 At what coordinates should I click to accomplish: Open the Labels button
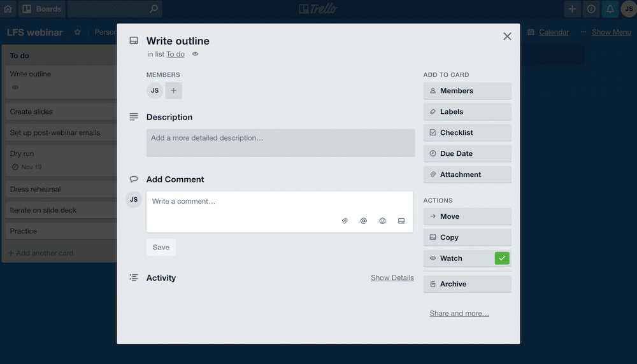[x=467, y=111]
